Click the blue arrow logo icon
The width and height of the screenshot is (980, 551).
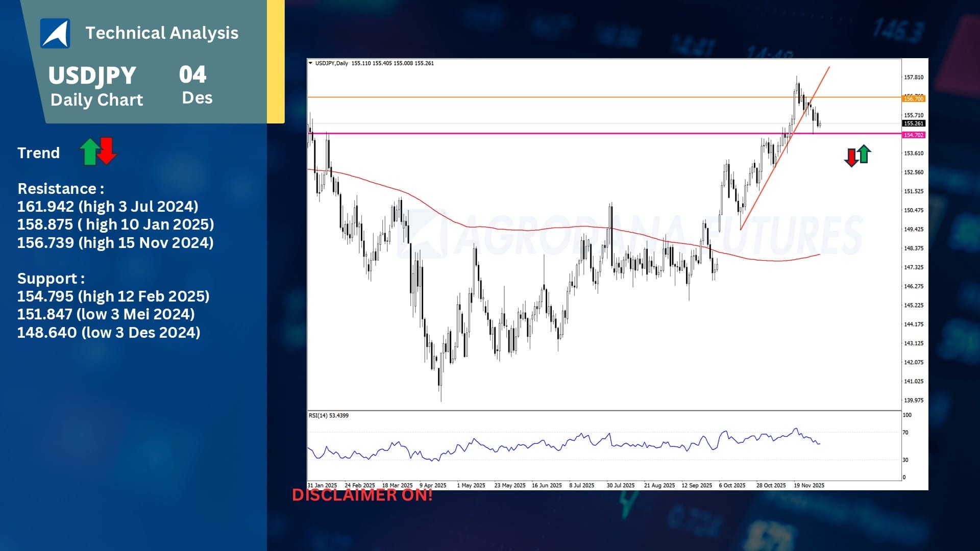[x=55, y=34]
